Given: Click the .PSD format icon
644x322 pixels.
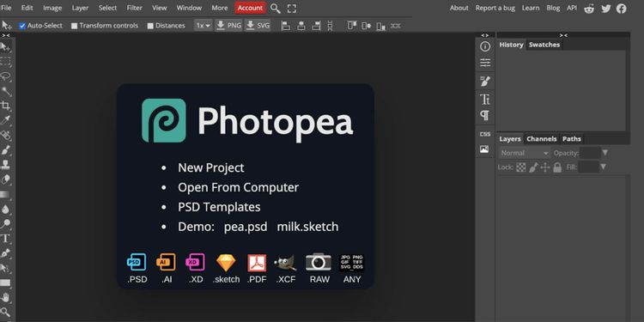Looking at the screenshot, I should tap(137, 262).
